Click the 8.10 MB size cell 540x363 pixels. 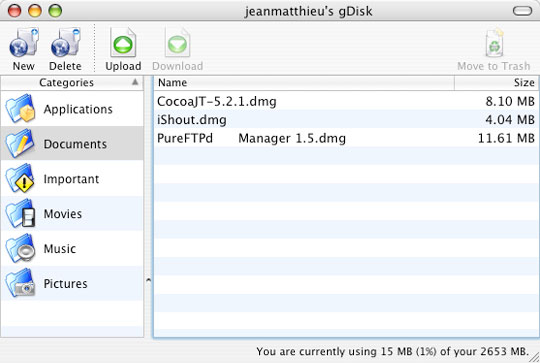(510, 101)
